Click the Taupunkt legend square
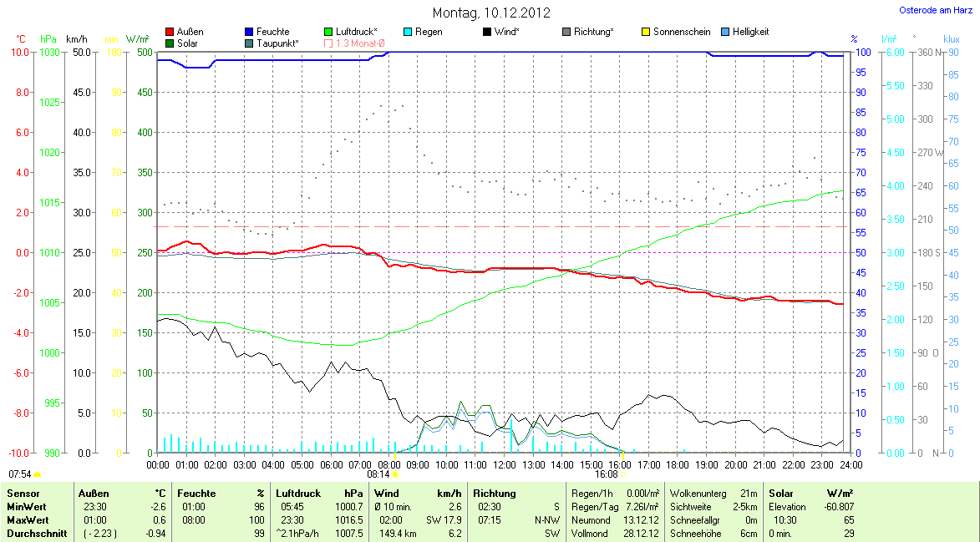The width and height of the screenshot is (980, 542). [x=250, y=43]
